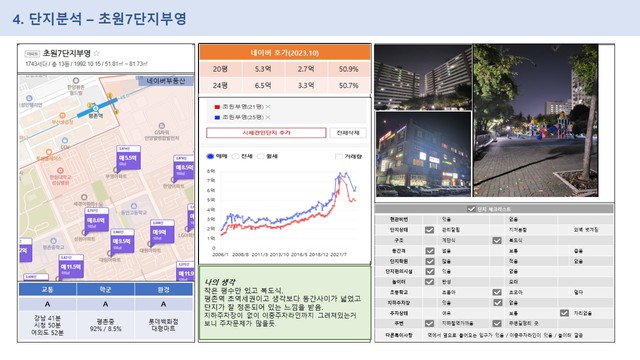Viewport: 640px width, 360px height.
Task: Click the 전체삭제 button
Action: pos(348,133)
